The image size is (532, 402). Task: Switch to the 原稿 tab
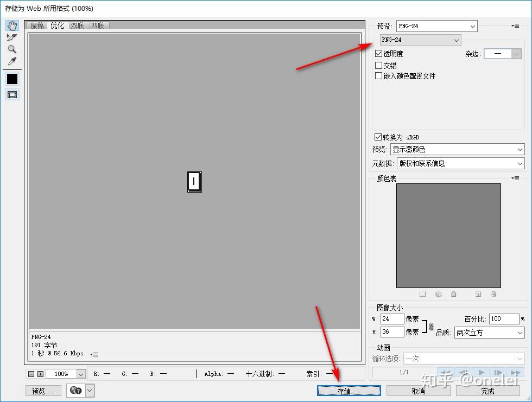tap(36, 25)
